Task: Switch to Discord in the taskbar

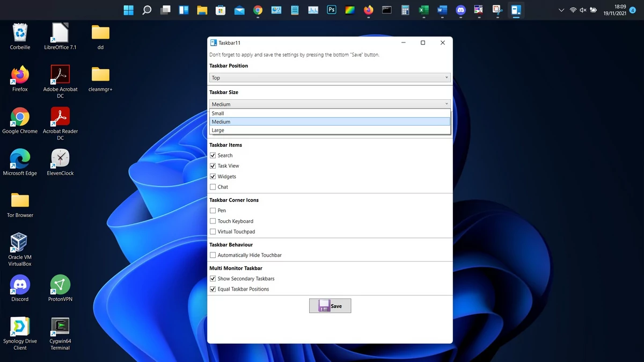Action: [460, 10]
